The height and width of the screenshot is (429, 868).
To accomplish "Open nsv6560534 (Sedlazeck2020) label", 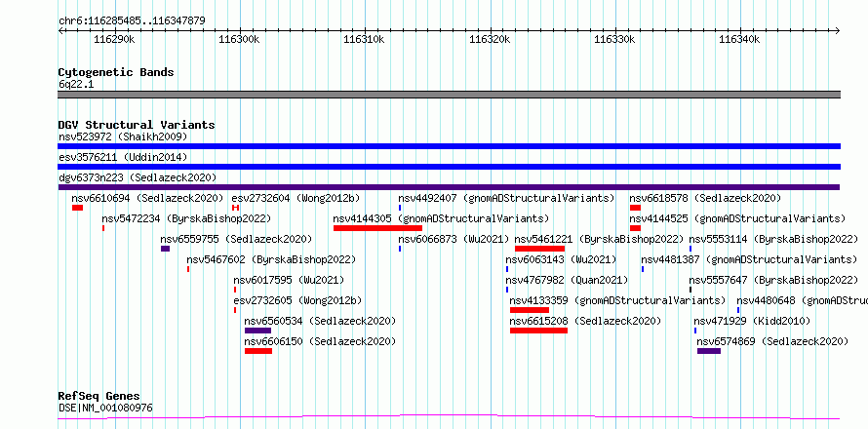I will click(x=321, y=321).
